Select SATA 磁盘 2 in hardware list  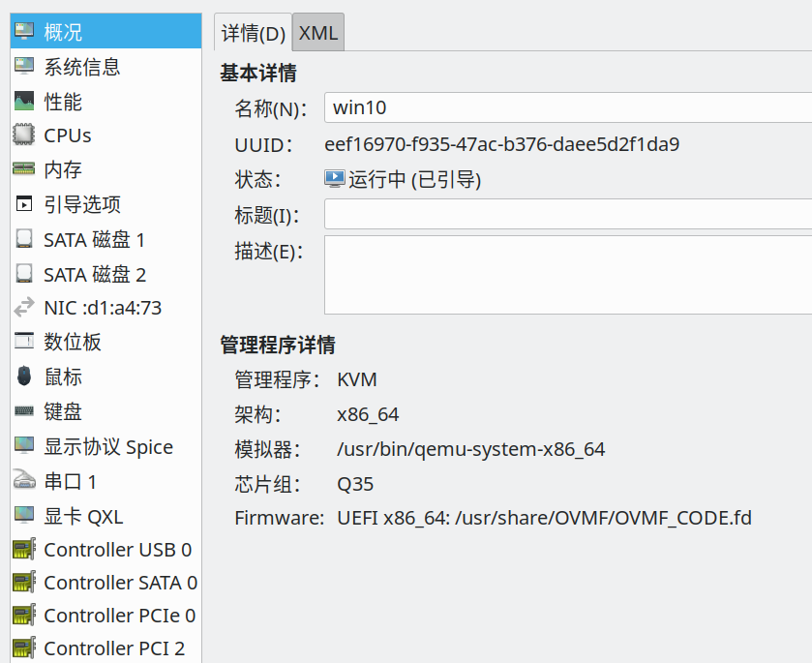[x=95, y=275]
